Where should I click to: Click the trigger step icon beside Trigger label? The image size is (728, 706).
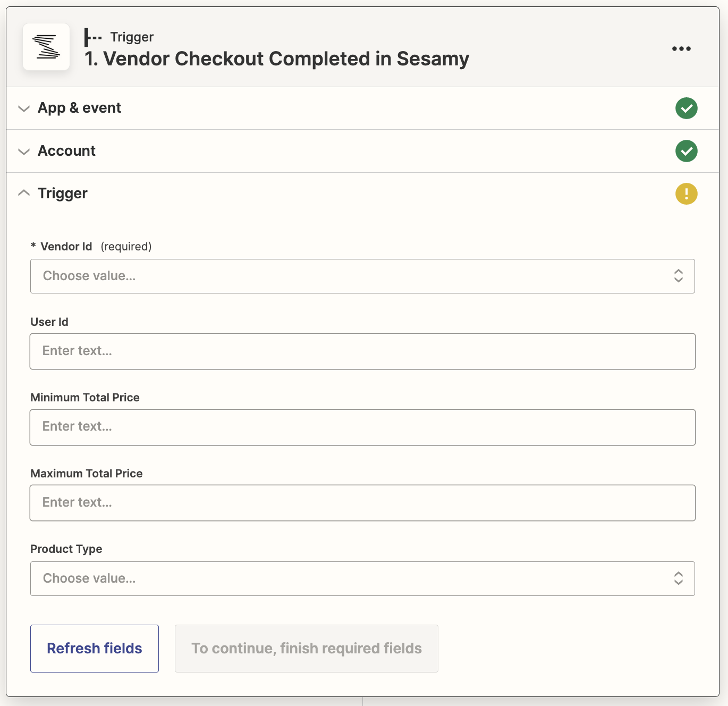(93, 38)
